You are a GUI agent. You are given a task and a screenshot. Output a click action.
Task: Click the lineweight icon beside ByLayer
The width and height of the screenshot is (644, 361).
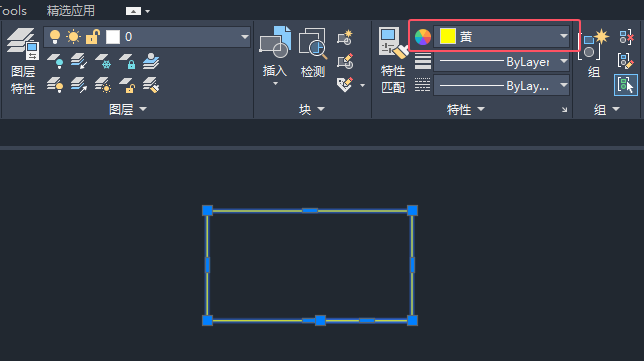[423, 62]
